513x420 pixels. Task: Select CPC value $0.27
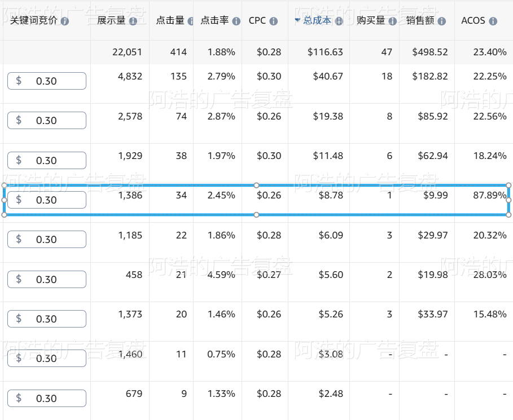click(269, 275)
